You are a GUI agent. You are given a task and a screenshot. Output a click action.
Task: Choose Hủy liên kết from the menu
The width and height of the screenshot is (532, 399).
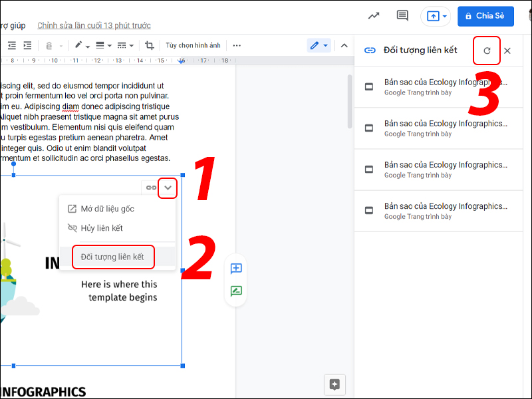coord(118,228)
